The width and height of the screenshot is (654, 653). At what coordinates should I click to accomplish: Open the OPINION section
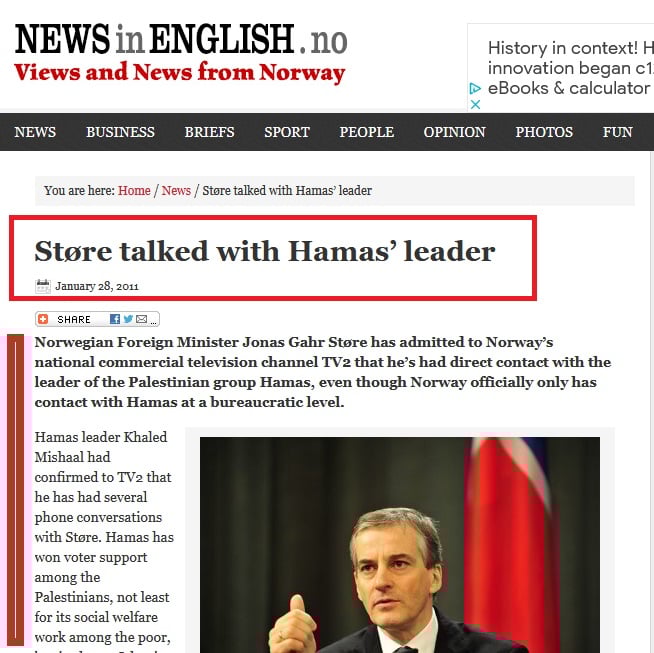click(455, 132)
